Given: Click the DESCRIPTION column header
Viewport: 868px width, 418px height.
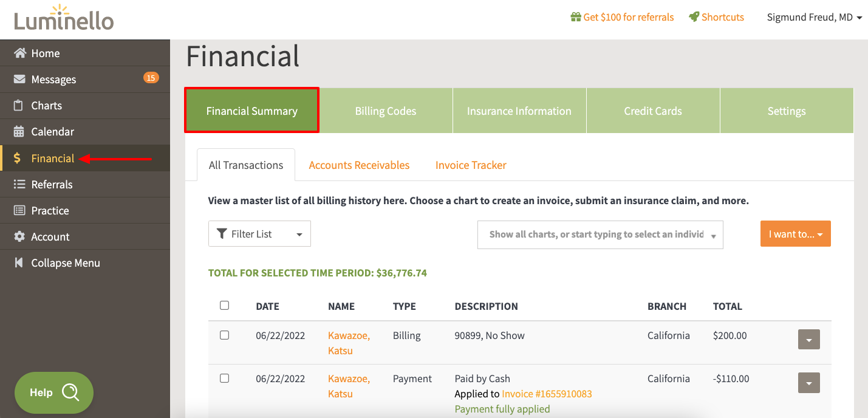Looking at the screenshot, I should tap(487, 306).
